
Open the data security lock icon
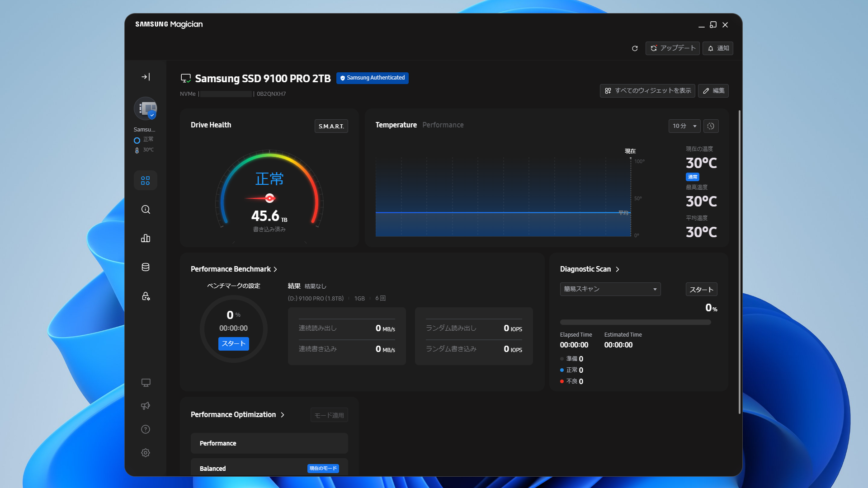(x=145, y=296)
